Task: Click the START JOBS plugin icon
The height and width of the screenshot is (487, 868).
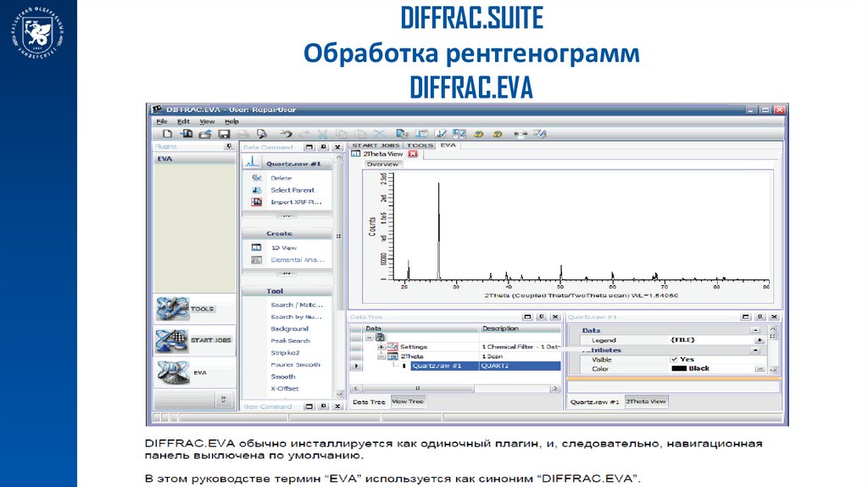Action: click(x=171, y=340)
